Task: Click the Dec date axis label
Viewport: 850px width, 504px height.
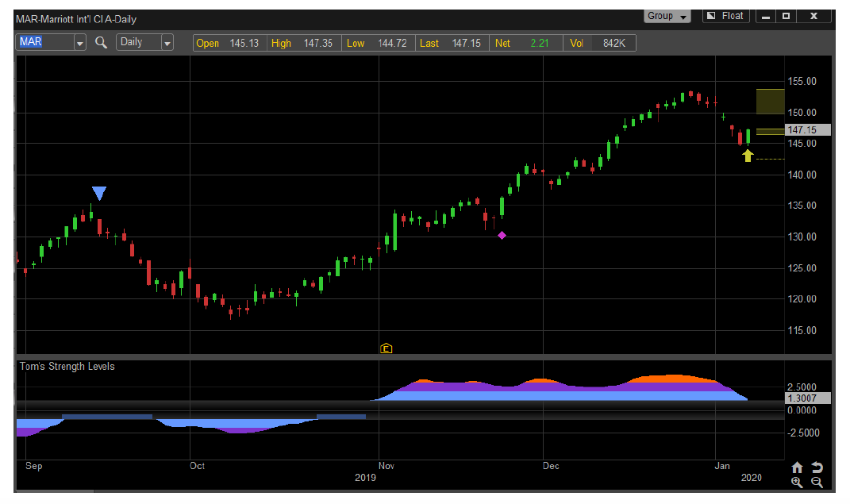Action: click(551, 466)
